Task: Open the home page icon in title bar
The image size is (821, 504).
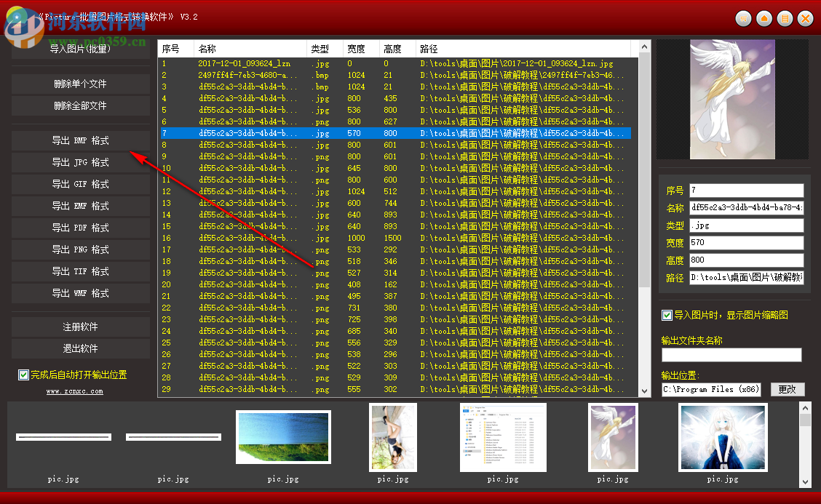Action: [x=764, y=19]
